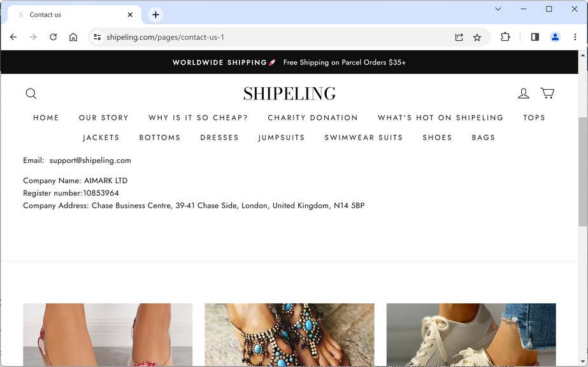Open the account login icon
The image size is (588, 367).
524,94
